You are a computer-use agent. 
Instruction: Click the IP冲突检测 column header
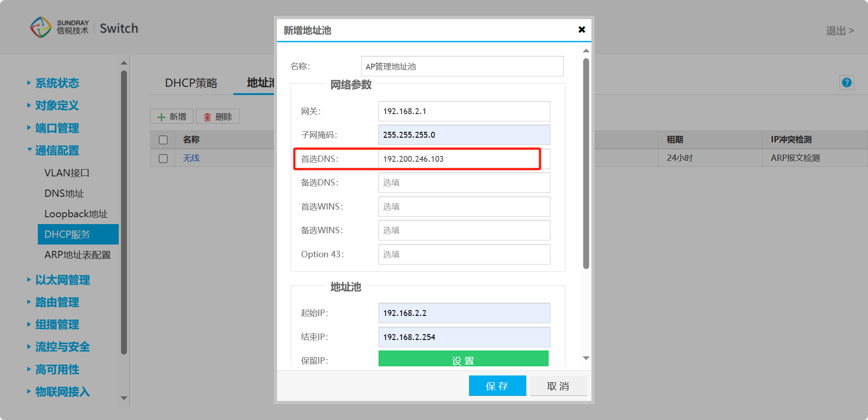[791, 140]
